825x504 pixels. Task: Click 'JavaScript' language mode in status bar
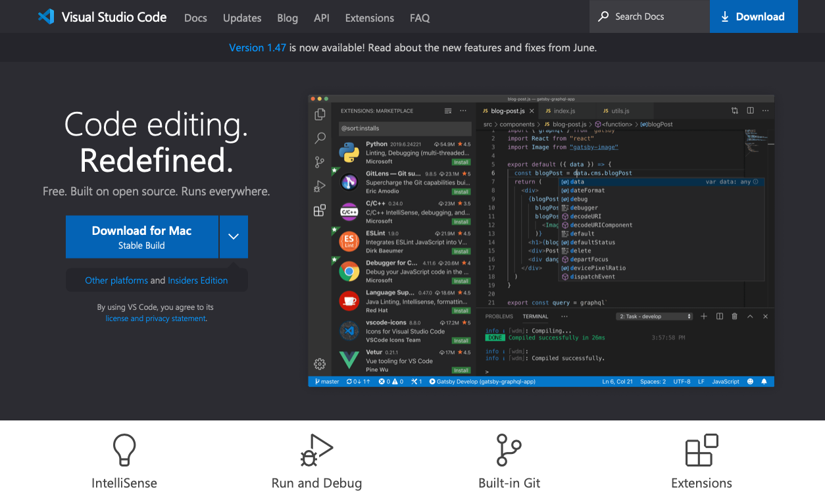(726, 382)
